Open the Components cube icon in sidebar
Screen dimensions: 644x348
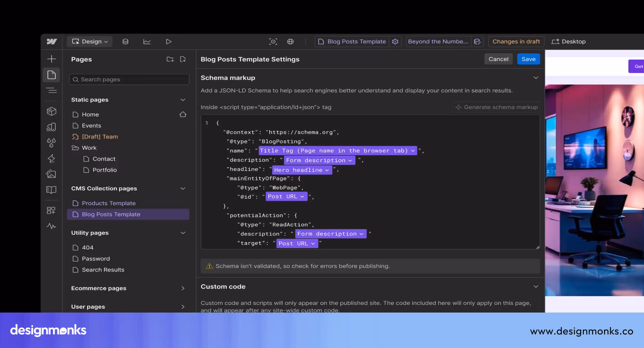52,111
